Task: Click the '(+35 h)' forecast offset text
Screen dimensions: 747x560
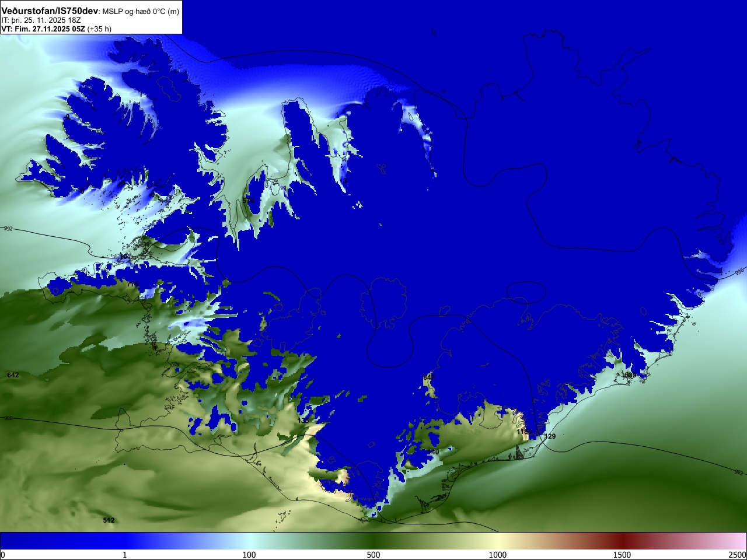Action: (99, 29)
